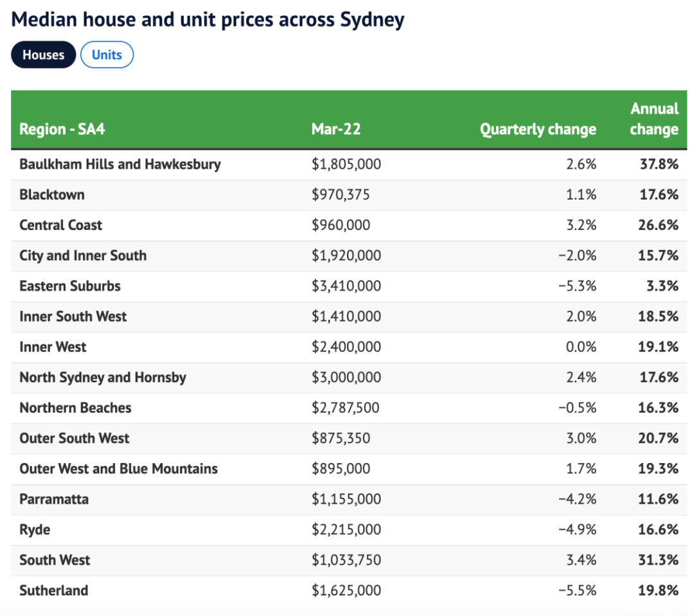
Task: Select the Central Coast region name
Action: (x=60, y=225)
